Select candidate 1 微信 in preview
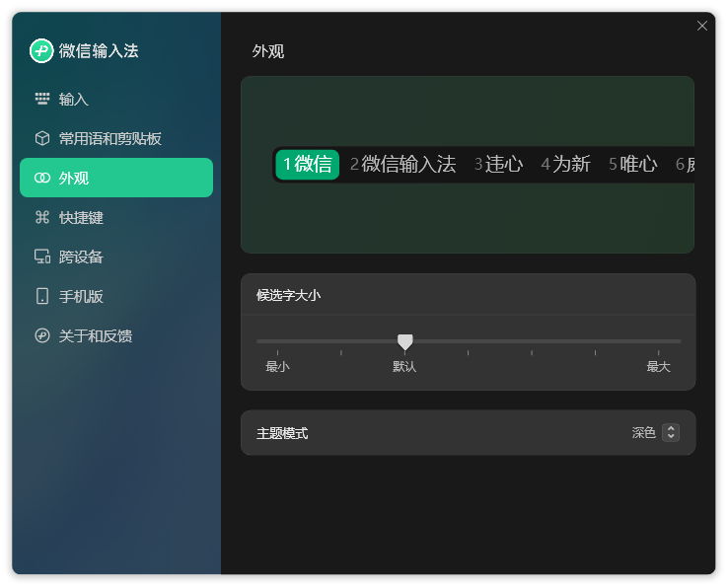Screen dimensions: 728x587 click(x=308, y=165)
